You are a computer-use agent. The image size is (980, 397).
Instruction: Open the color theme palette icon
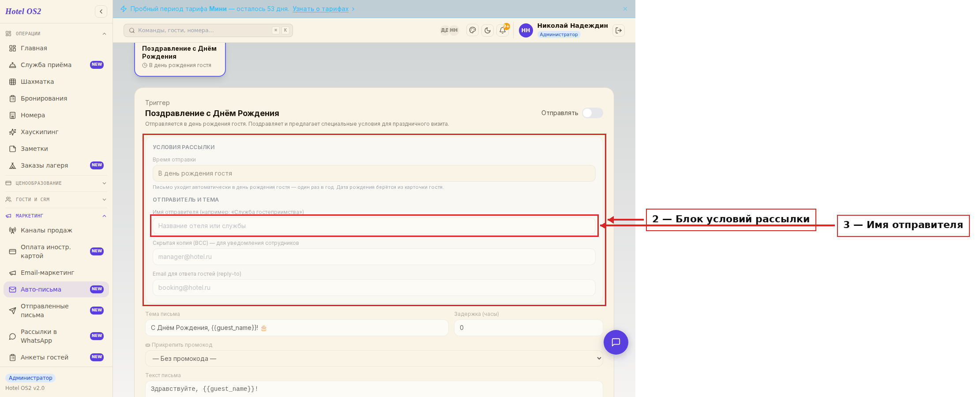(x=473, y=30)
